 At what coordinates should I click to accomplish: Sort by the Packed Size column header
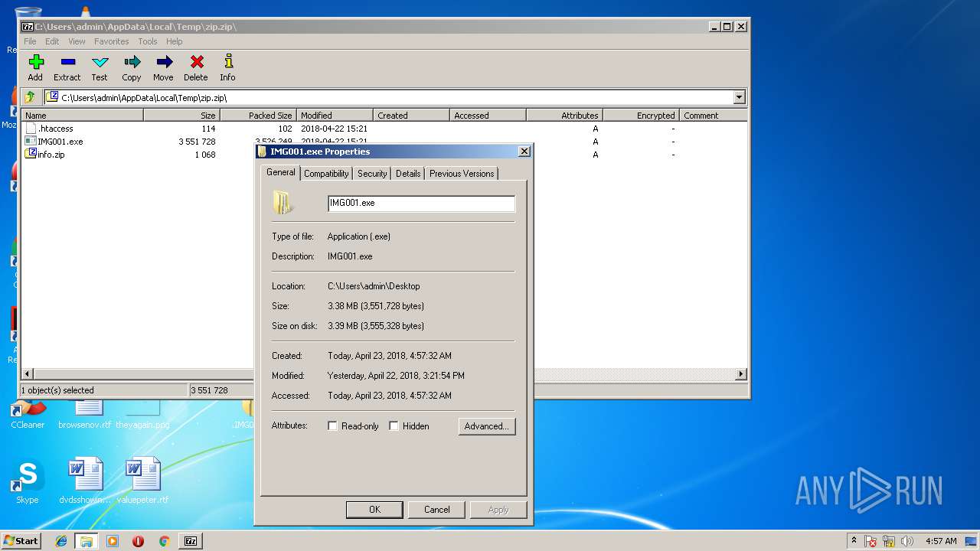tap(258, 116)
